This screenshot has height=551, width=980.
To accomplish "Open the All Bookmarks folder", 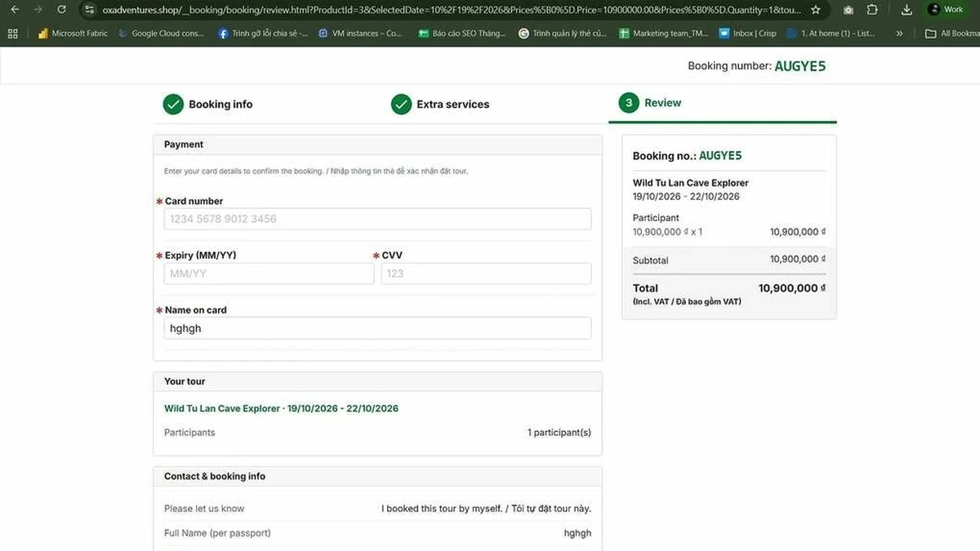I will click(x=952, y=33).
